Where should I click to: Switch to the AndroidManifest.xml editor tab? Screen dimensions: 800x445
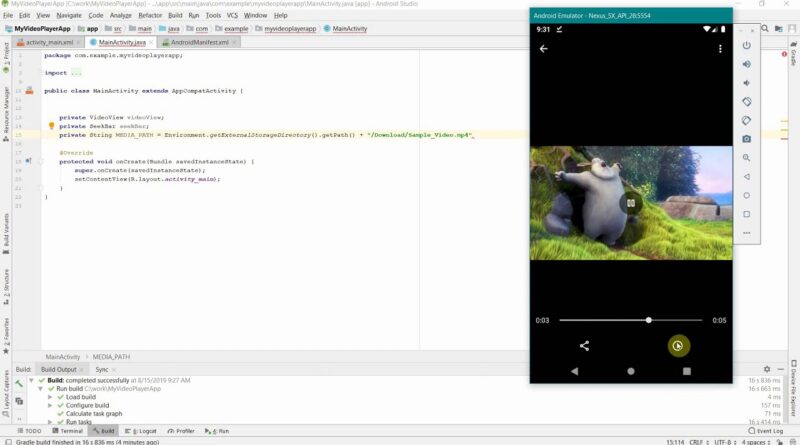(x=199, y=42)
